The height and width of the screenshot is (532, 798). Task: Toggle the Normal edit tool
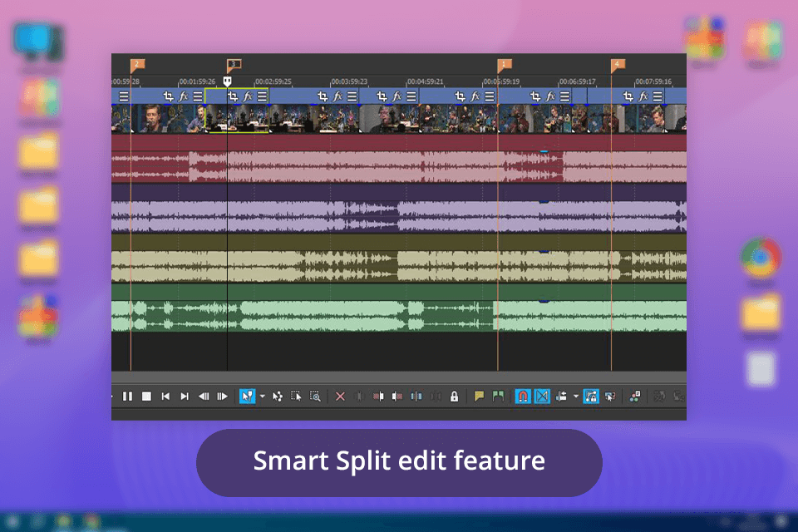pyautogui.click(x=248, y=396)
